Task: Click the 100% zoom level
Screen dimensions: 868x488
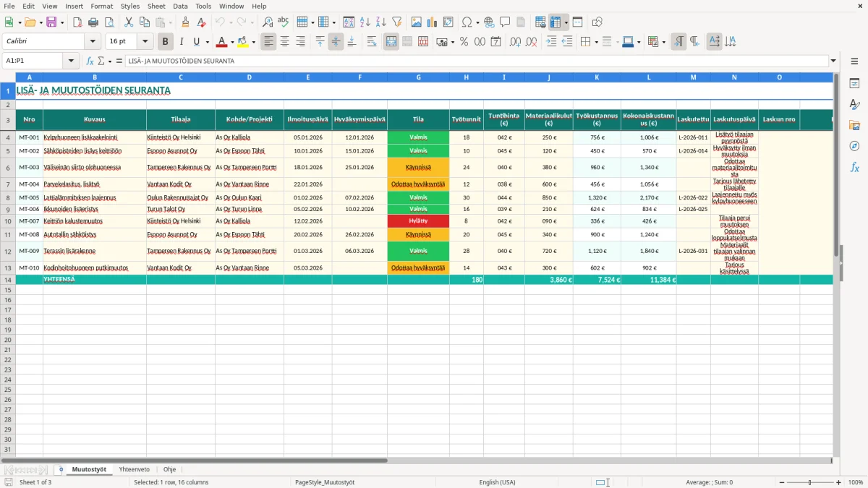Action: [856, 482]
